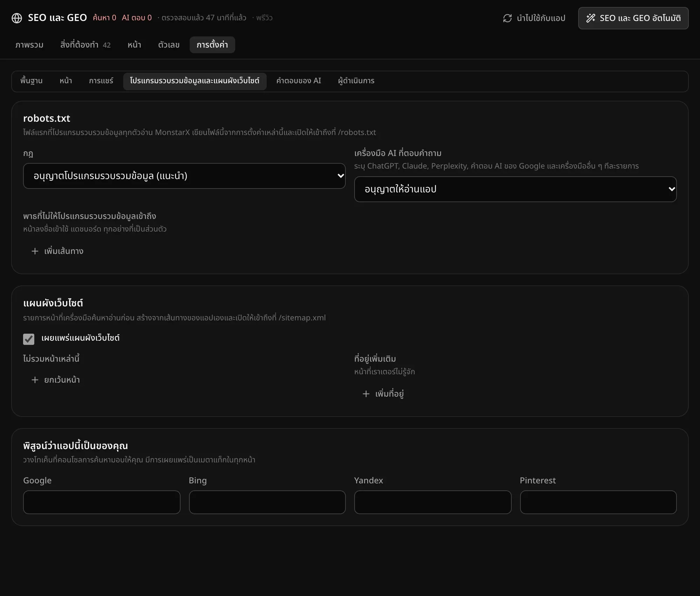Open the เครื่องมือ AI ที่ตอบคำถาม dropdown

[516, 189]
